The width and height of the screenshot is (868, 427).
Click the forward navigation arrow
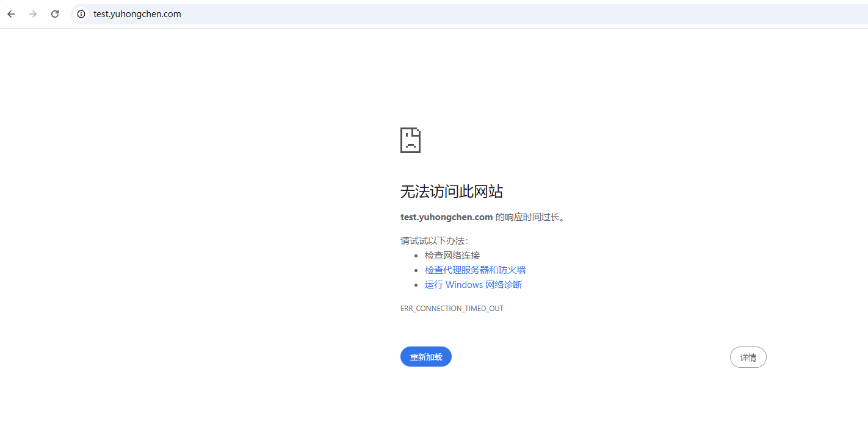[33, 14]
